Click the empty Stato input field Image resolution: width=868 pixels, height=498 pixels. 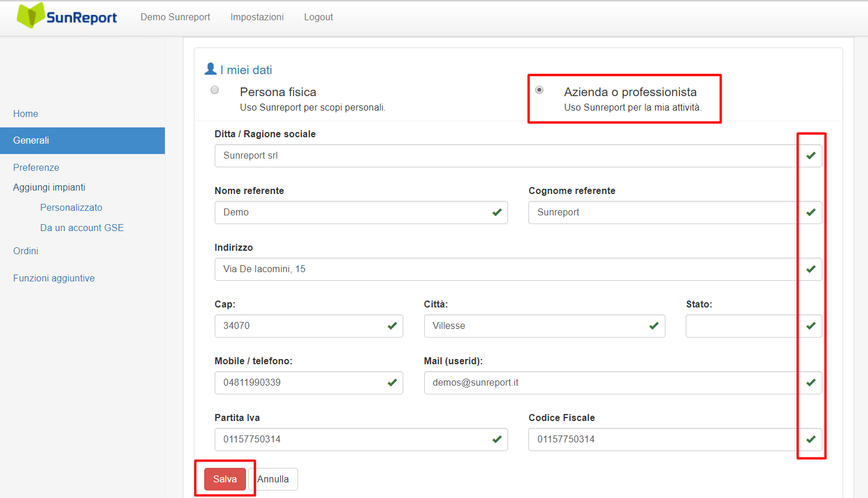click(x=753, y=325)
